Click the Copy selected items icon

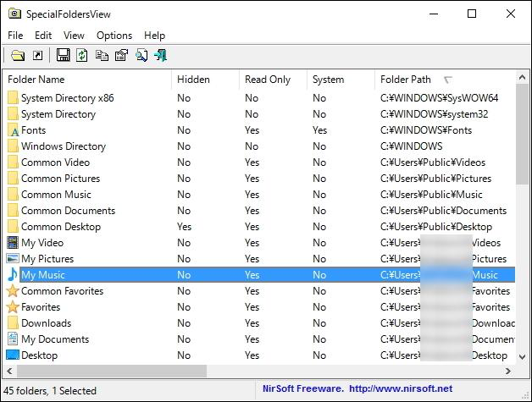pyautogui.click(x=102, y=56)
